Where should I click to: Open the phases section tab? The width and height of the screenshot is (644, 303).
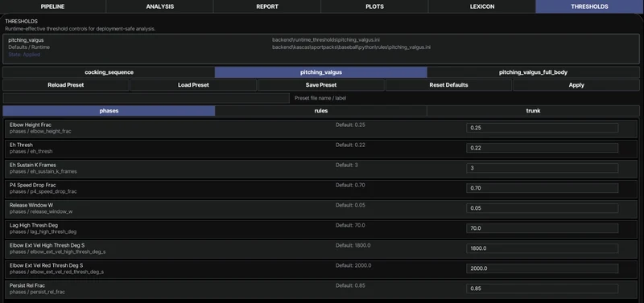point(109,111)
